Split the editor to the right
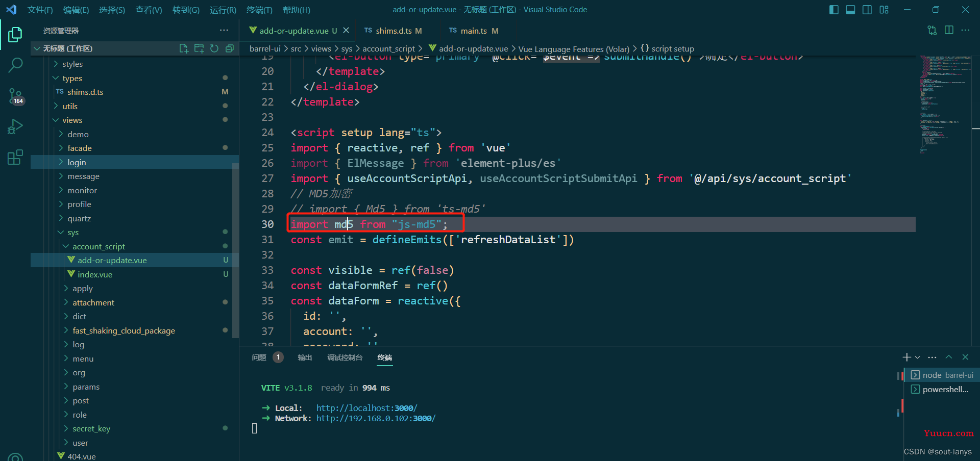The image size is (980, 461). point(949,30)
